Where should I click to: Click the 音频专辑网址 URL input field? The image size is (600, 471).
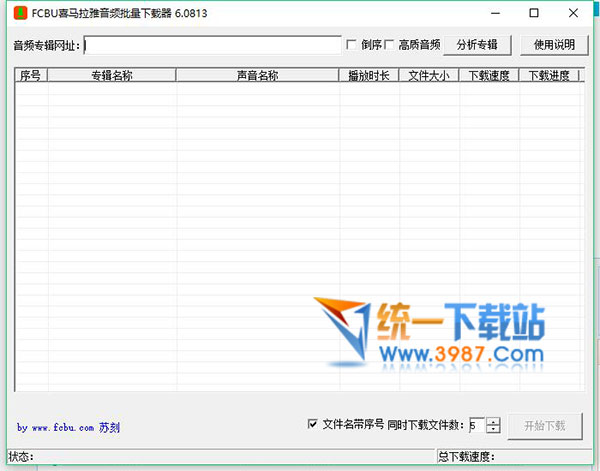coord(213,45)
